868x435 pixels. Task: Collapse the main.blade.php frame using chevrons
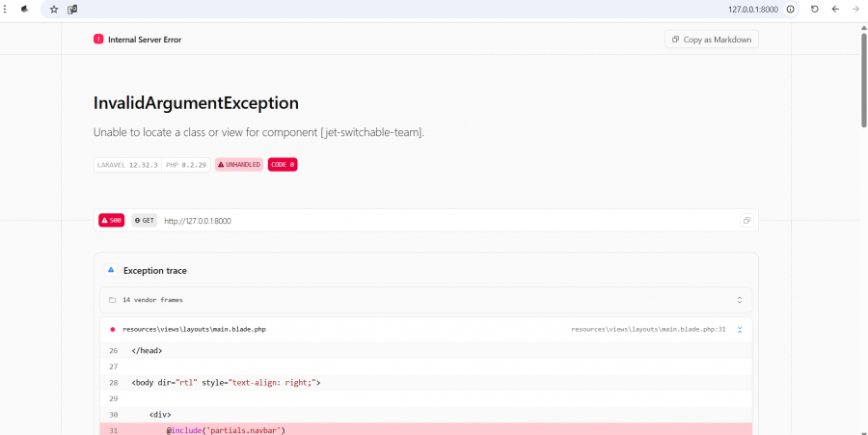pos(740,329)
